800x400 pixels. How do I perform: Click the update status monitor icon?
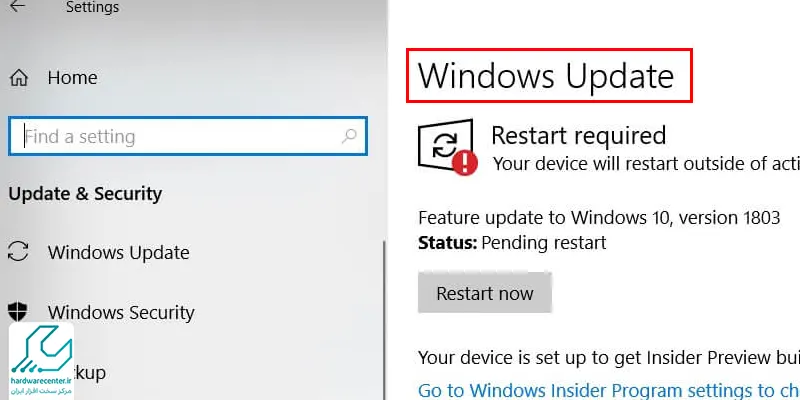445,144
